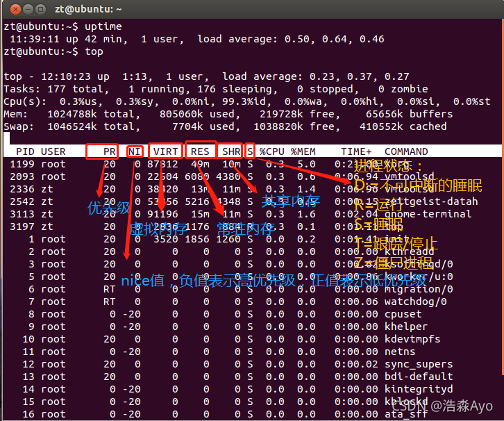Maximize the terminal window

[40, 9]
